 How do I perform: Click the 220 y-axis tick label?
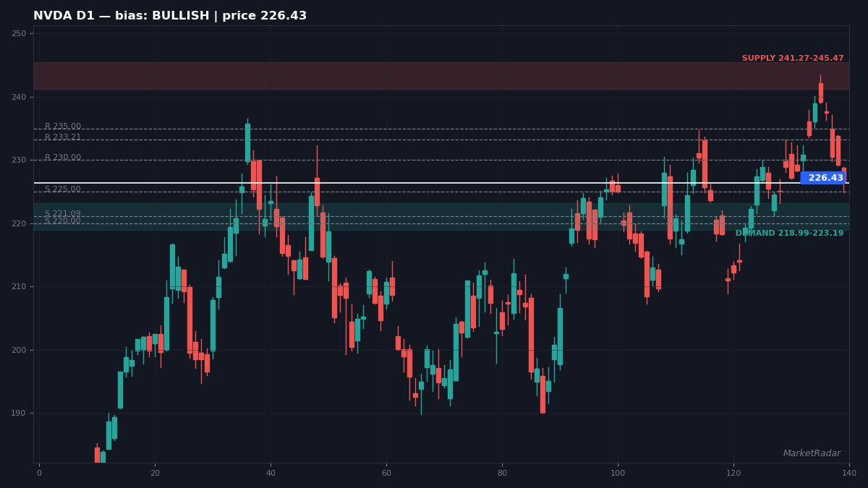[19, 223]
